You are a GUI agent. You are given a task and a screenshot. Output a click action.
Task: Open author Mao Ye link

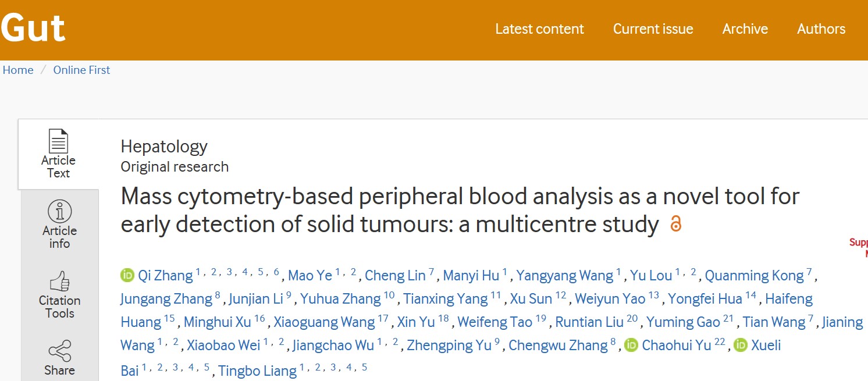tap(310, 276)
